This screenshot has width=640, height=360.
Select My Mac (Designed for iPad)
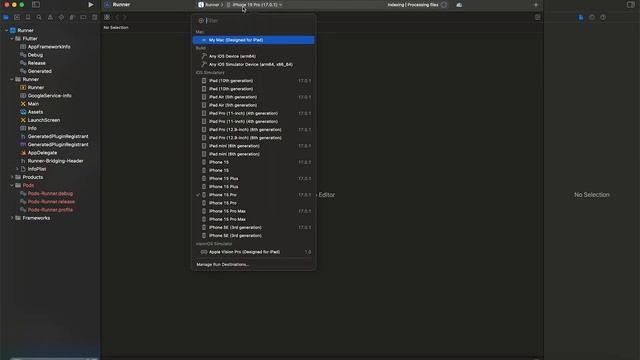pyautogui.click(x=253, y=40)
